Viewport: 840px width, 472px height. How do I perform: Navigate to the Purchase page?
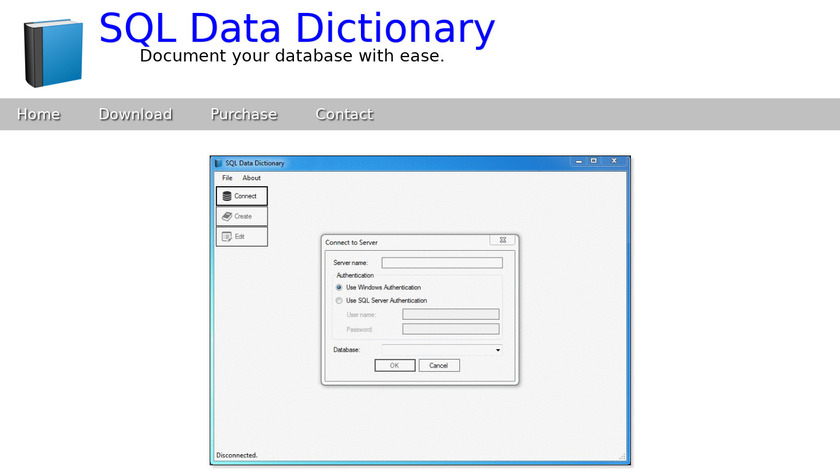244,114
